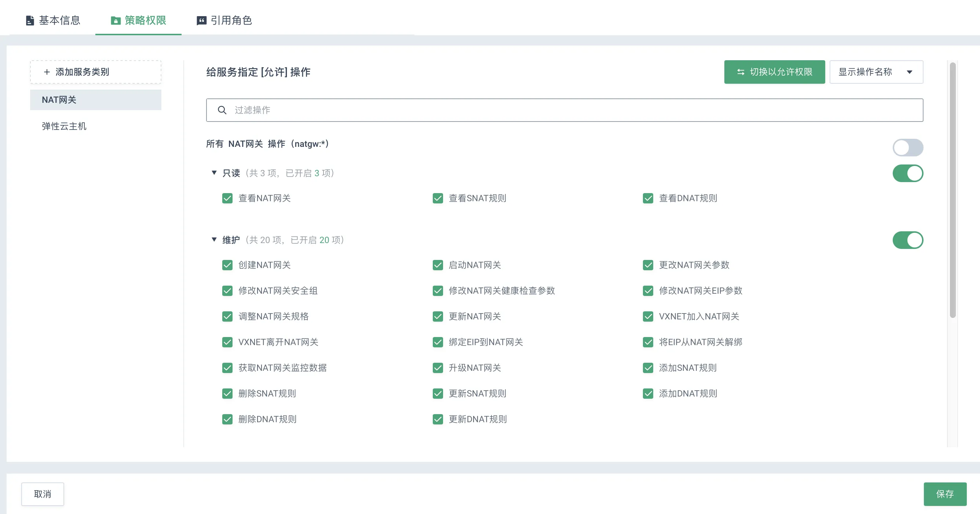Viewport: 980px width, 514px height.
Task: Focus the 过滤操作 search field
Action: point(571,111)
